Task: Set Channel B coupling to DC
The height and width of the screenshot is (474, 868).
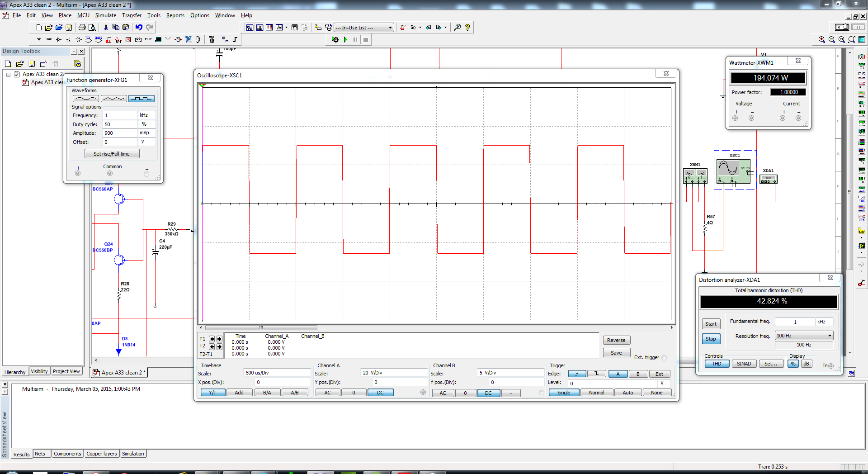Action: point(488,393)
